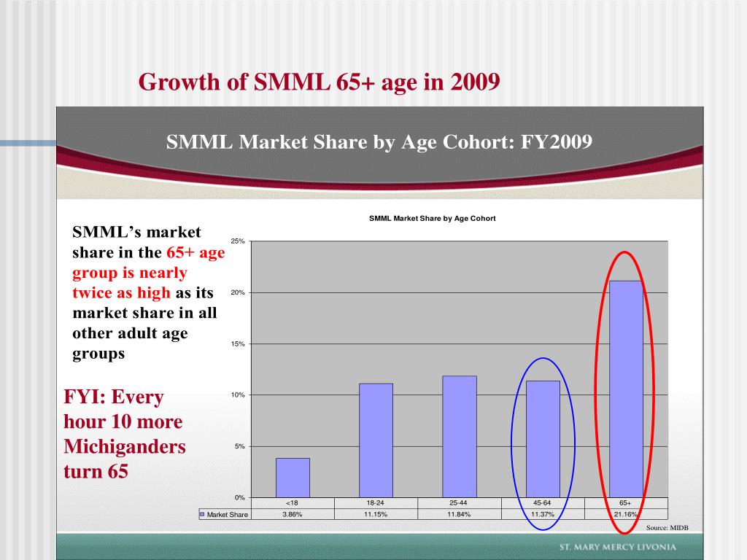Click the Market Share legend color swatch

point(202,514)
